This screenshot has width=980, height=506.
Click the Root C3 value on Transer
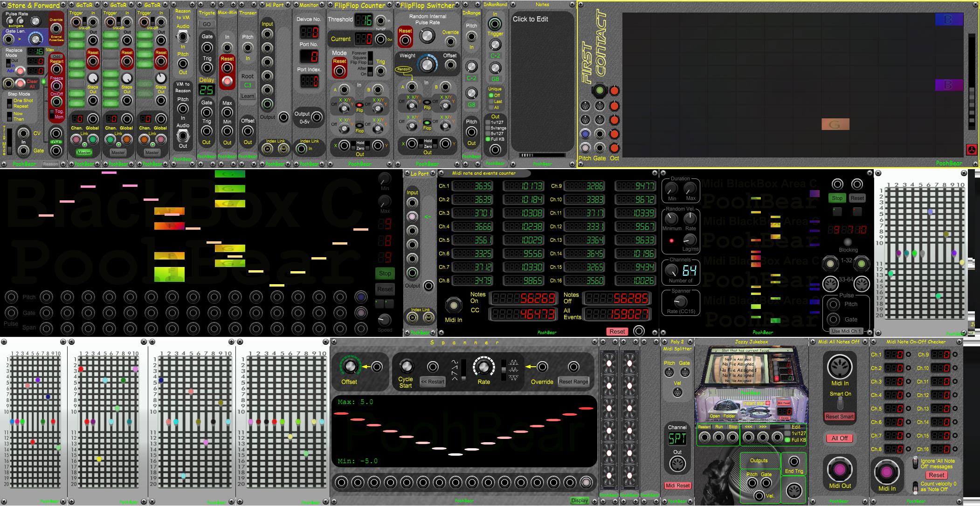(248, 85)
